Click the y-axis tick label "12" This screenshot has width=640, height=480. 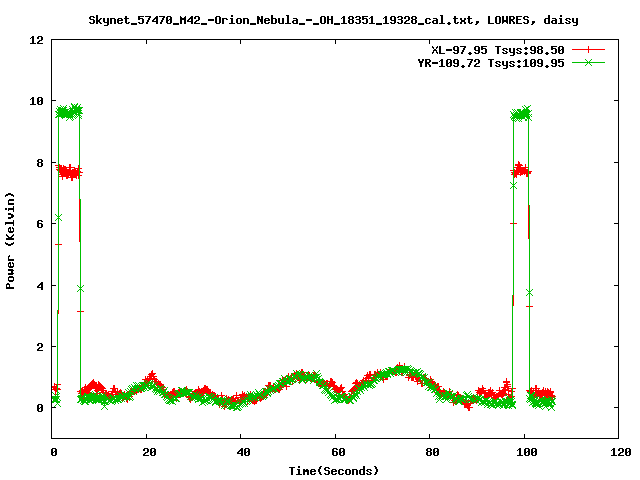pyautogui.click(x=36, y=40)
